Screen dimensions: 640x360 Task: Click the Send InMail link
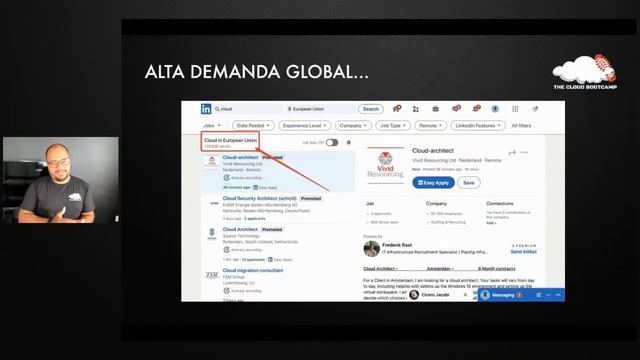[523, 252]
